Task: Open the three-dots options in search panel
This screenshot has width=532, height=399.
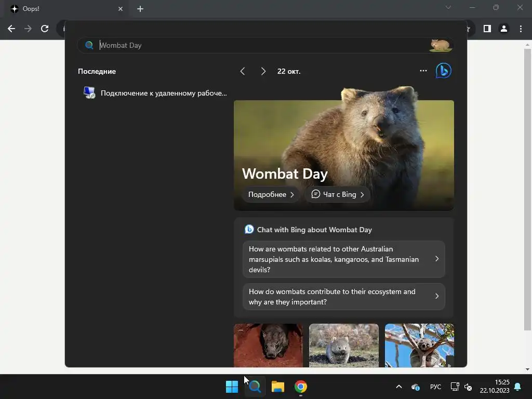Action: click(423, 71)
